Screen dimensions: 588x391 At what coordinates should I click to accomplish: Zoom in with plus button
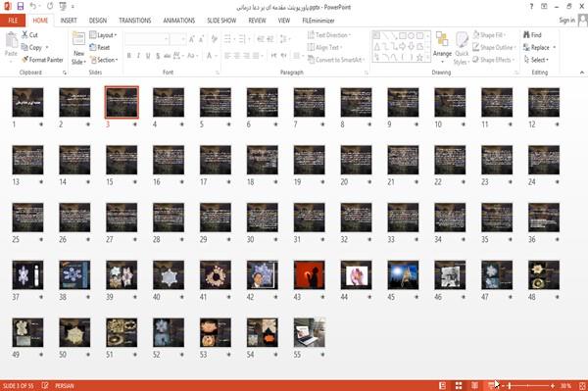pos(553,385)
